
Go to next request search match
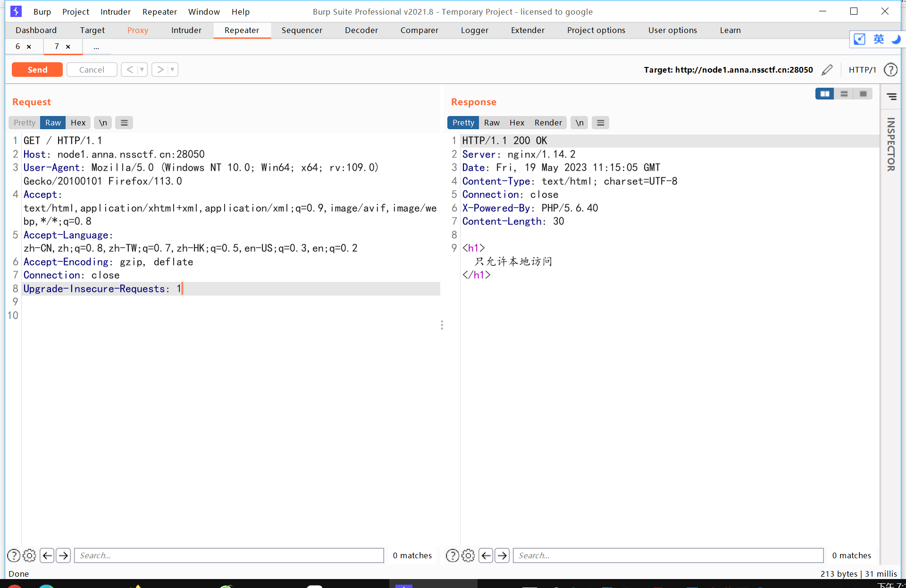pyautogui.click(x=63, y=555)
